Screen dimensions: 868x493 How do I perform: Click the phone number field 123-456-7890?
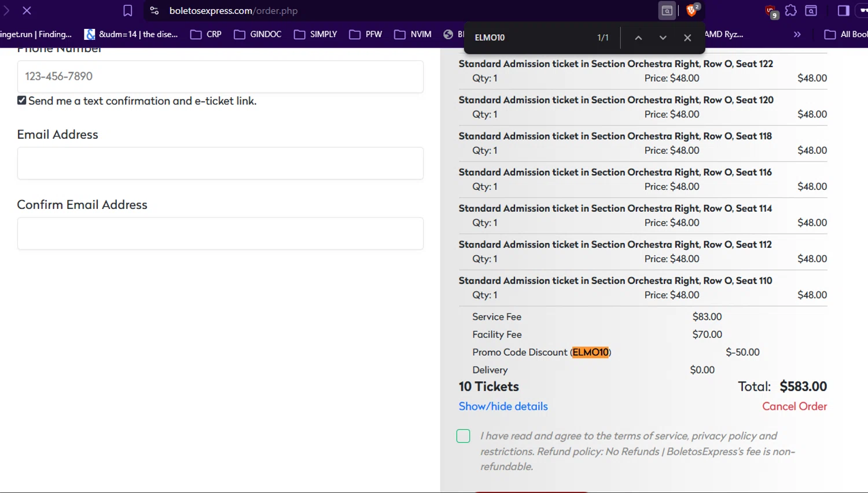click(x=220, y=76)
